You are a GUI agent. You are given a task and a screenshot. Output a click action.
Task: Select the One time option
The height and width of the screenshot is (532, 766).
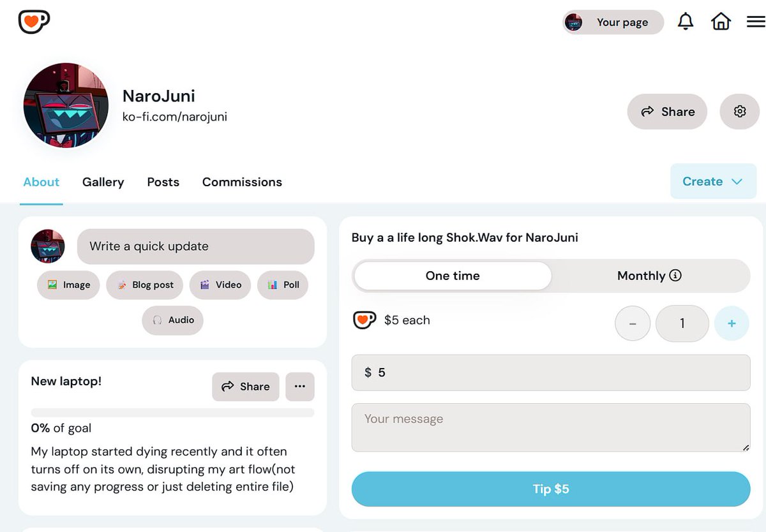453,276
